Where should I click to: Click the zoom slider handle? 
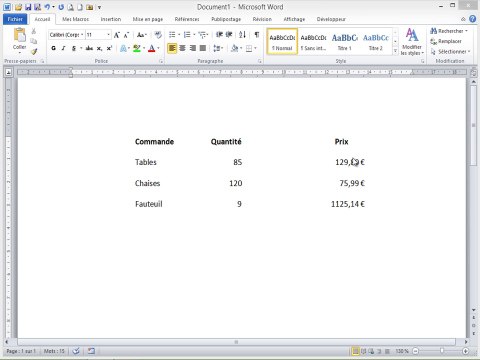coord(442,351)
